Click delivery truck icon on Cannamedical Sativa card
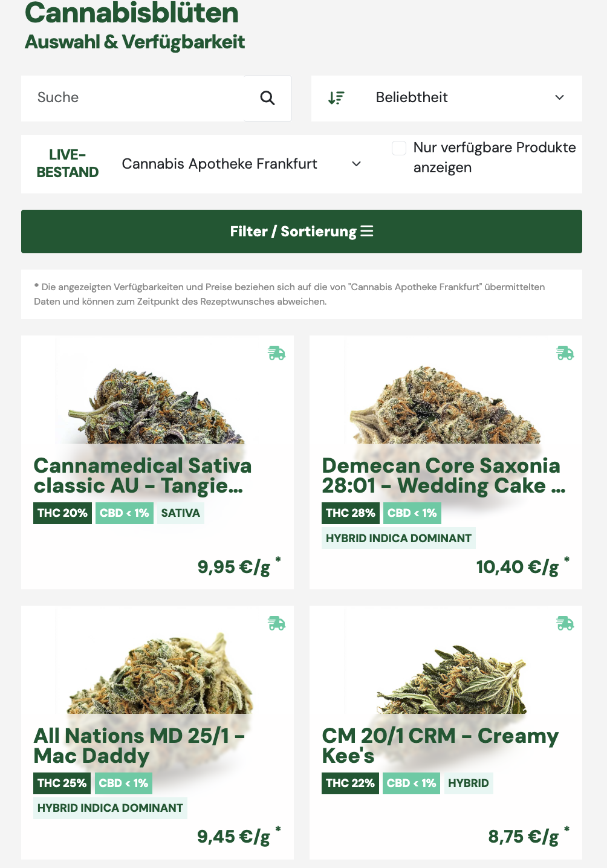The image size is (607, 868). click(x=277, y=353)
